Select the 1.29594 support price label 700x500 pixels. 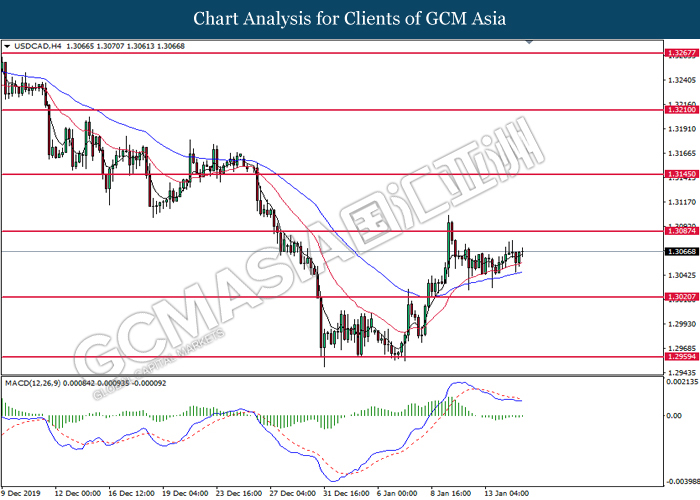coord(681,356)
